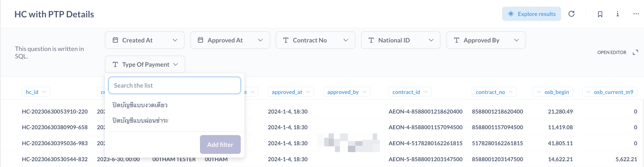Open approved_at column header menu
Viewport: 644px width, 167px height.
[291, 92]
